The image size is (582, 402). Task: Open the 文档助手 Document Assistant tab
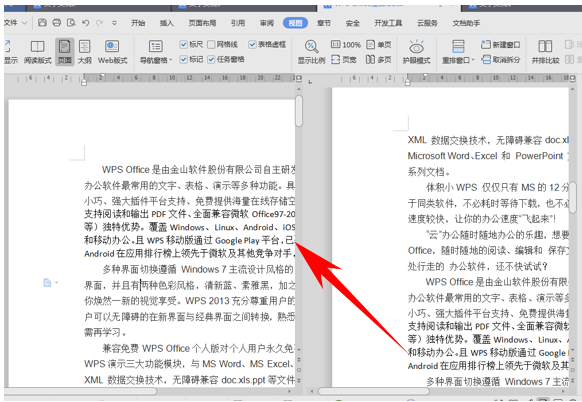[466, 23]
